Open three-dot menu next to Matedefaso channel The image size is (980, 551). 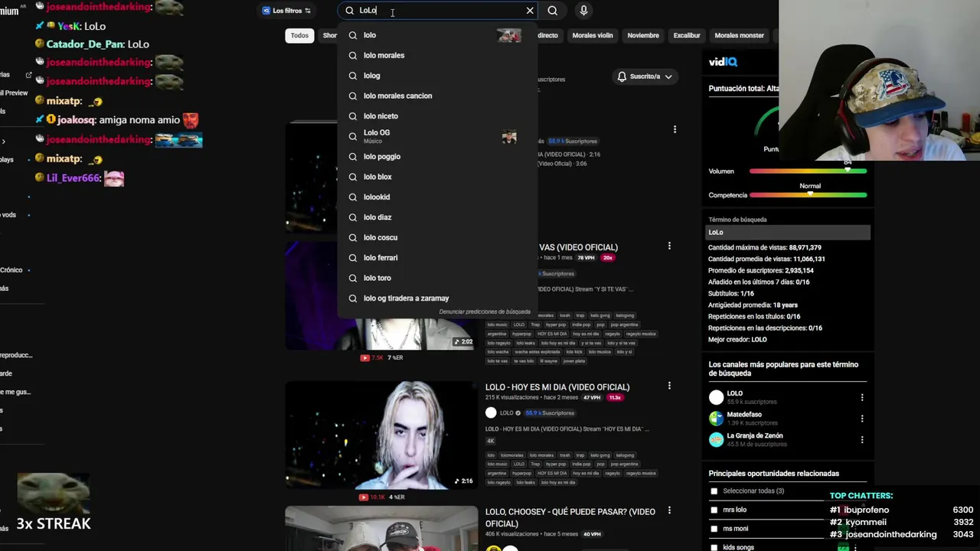[862, 419]
